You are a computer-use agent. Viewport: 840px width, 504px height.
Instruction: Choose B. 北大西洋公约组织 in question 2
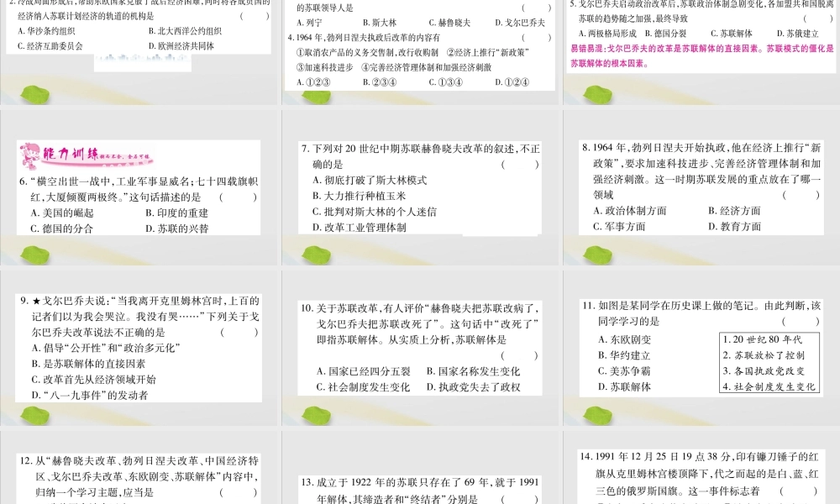(185, 31)
